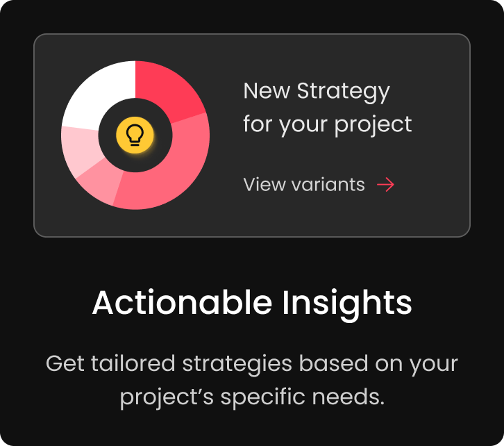Click the word "Get" starting the description

(65, 363)
